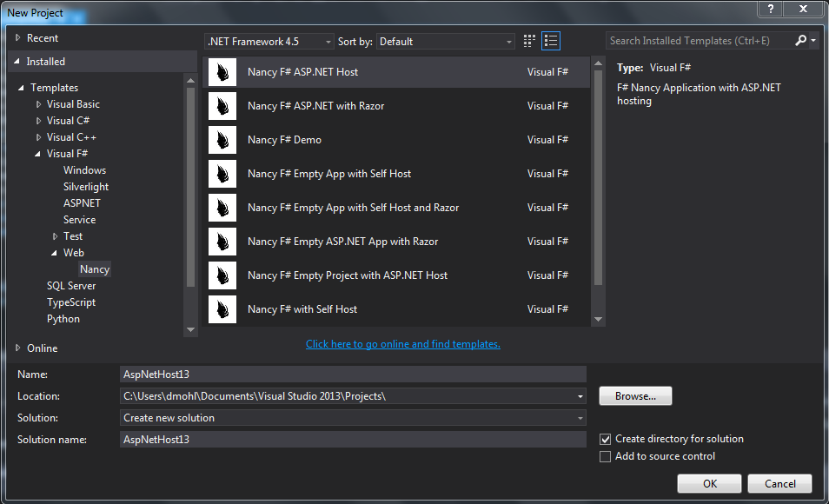Select the Service category
Image resolution: width=829 pixels, height=504 pixels.
pos(79,220)
